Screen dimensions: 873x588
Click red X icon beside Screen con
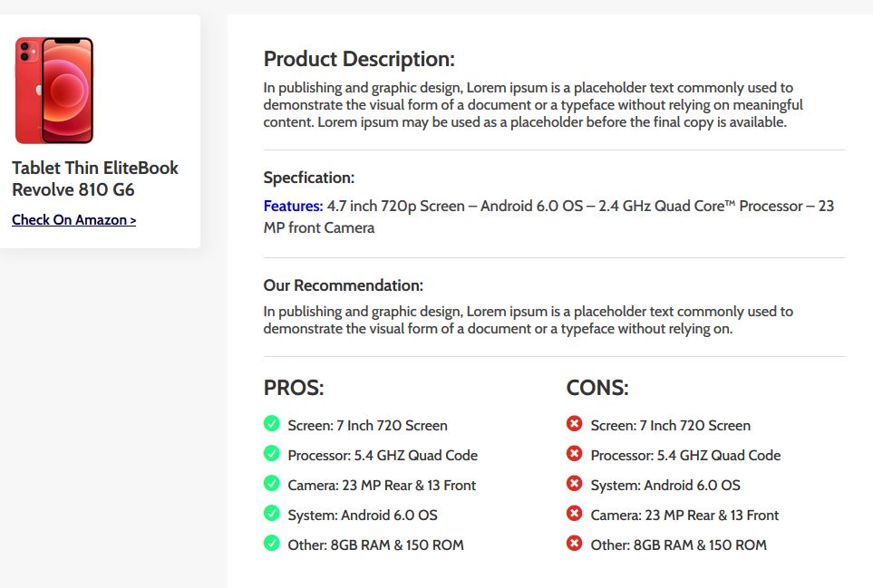click(x=574, y=423)
